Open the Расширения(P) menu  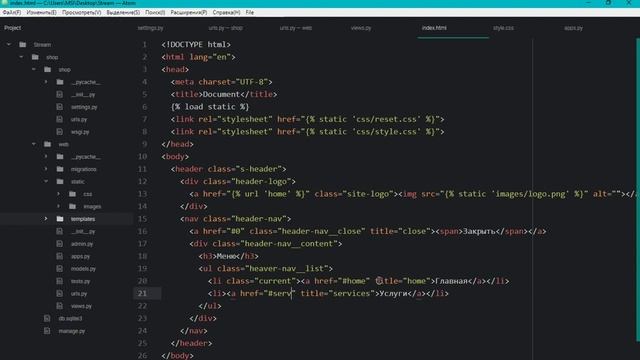(189, 13)
